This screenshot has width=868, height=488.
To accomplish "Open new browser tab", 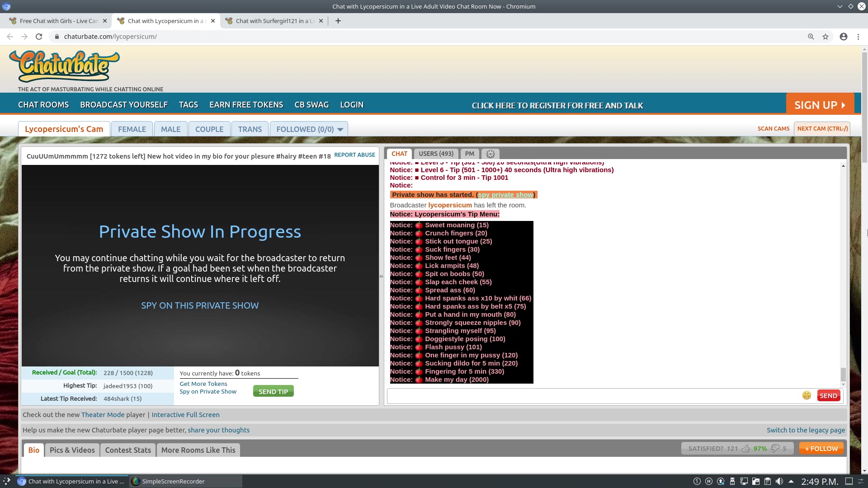I will click(338, 21).
